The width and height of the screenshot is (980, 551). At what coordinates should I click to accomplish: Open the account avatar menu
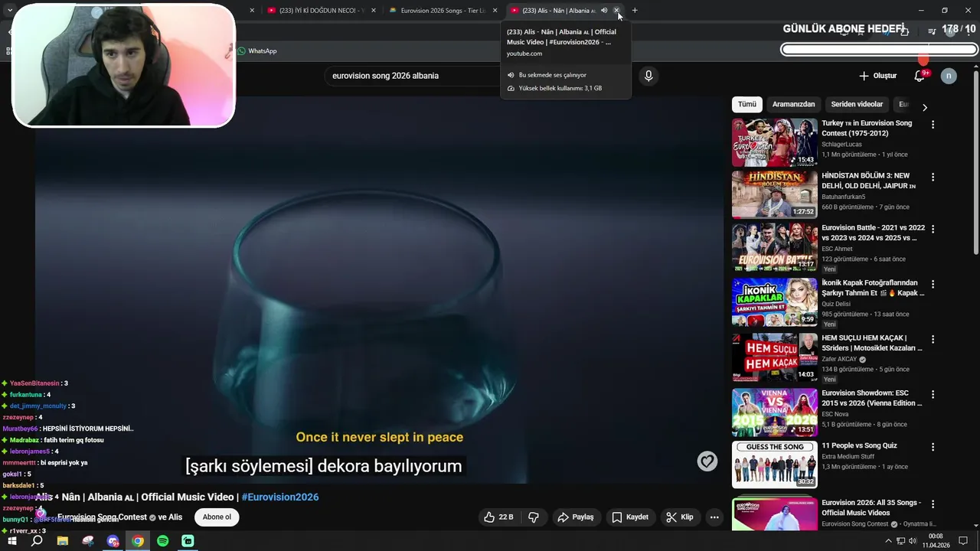click(x=949, y=76)
